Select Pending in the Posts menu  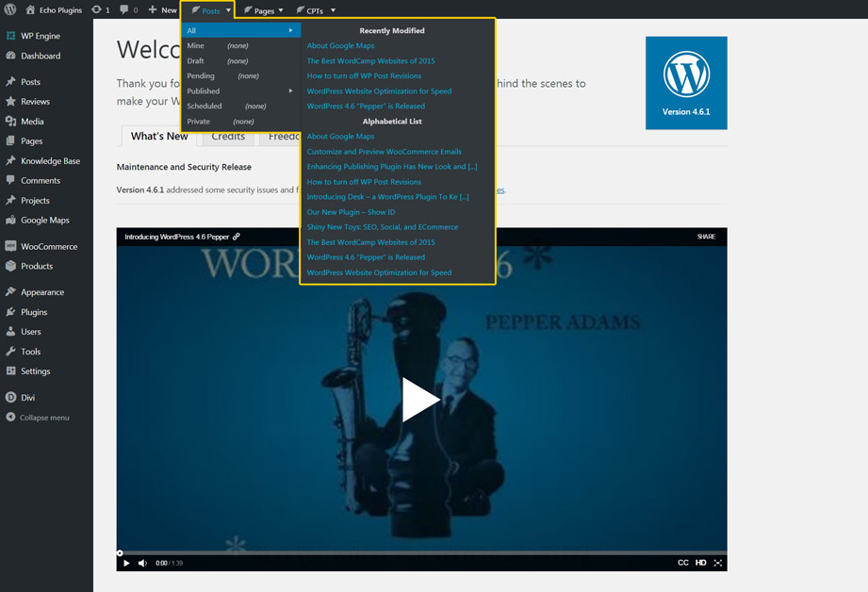pyautogui.click(x=201, y=75)
